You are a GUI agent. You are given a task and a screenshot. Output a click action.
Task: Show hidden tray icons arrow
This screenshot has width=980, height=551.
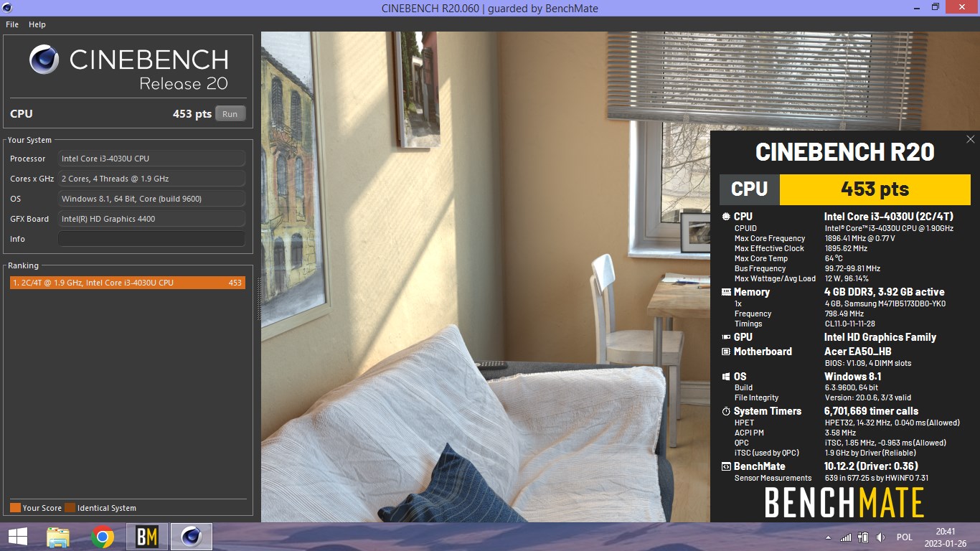coord(828,537)
